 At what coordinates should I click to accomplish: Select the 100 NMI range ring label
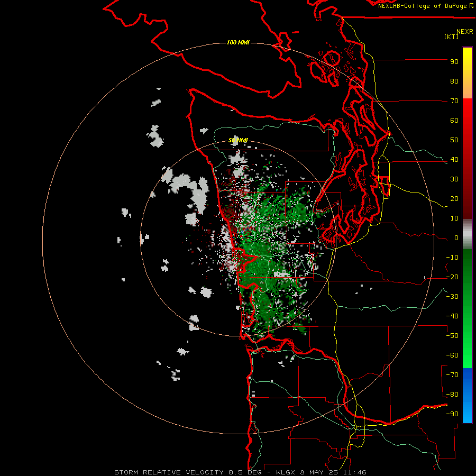pyautogui.click(x=238, y=42)
